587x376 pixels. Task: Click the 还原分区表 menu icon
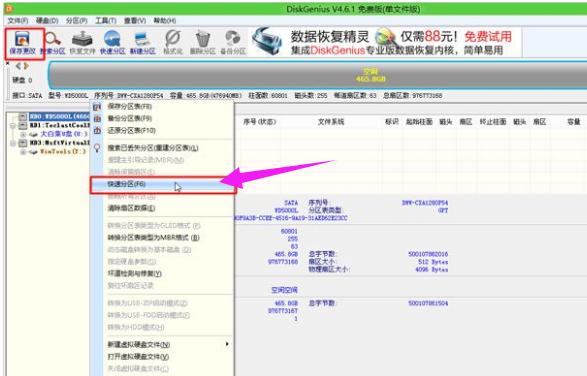[x=97, y=131]
